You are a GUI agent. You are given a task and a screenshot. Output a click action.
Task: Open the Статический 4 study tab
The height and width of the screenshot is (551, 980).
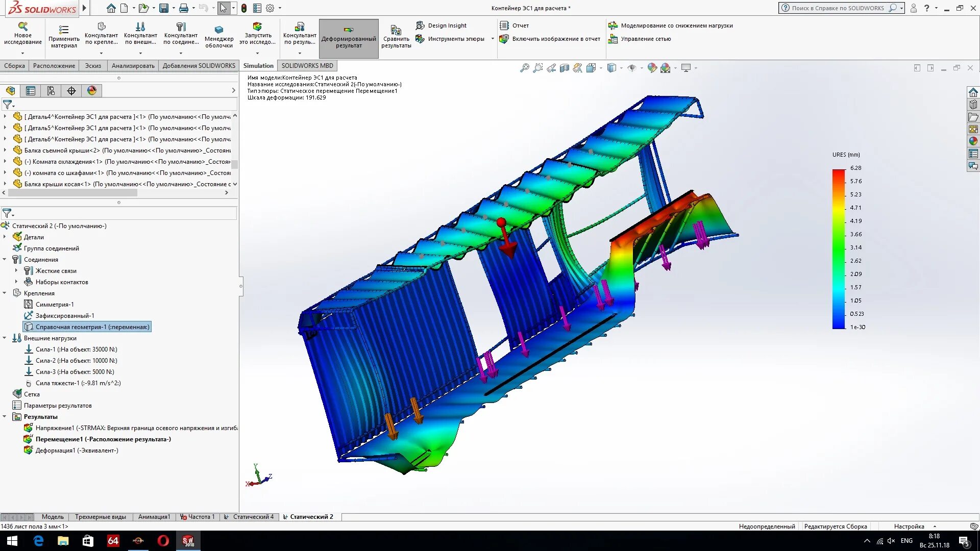pyautogui.click(x=253, y=517)
